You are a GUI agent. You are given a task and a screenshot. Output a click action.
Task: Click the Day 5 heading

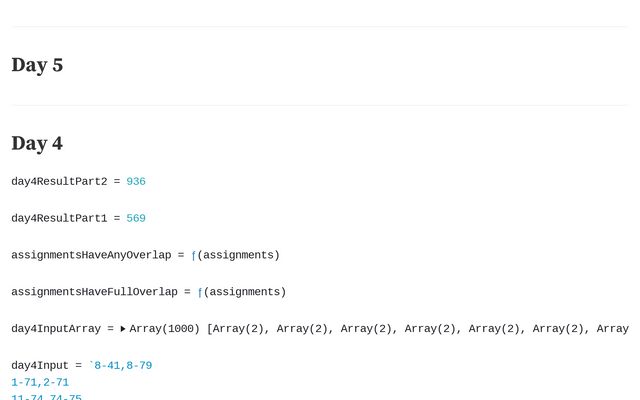(37, 65)
